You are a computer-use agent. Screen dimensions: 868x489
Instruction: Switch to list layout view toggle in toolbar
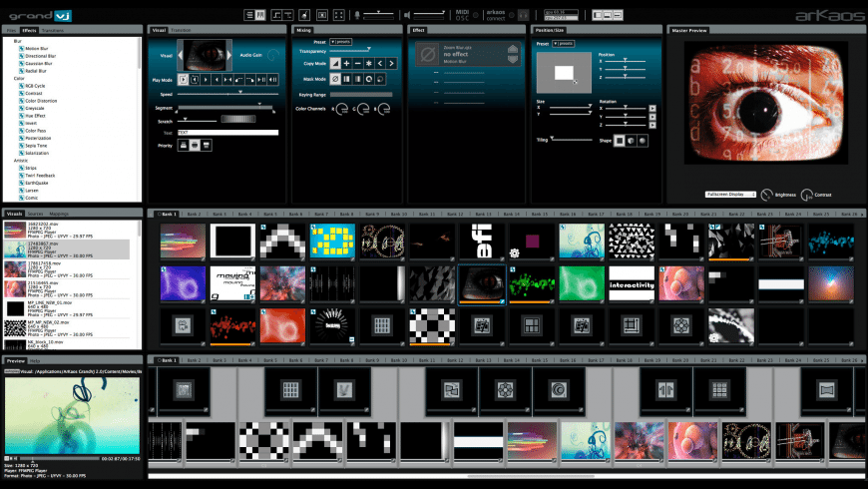point(249,15)
